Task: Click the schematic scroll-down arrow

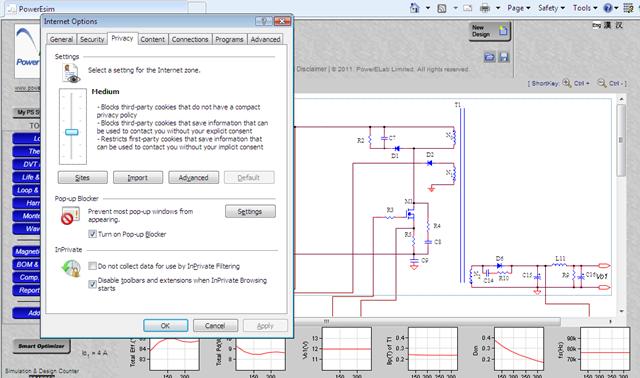Action: click(x=621, y=311)
